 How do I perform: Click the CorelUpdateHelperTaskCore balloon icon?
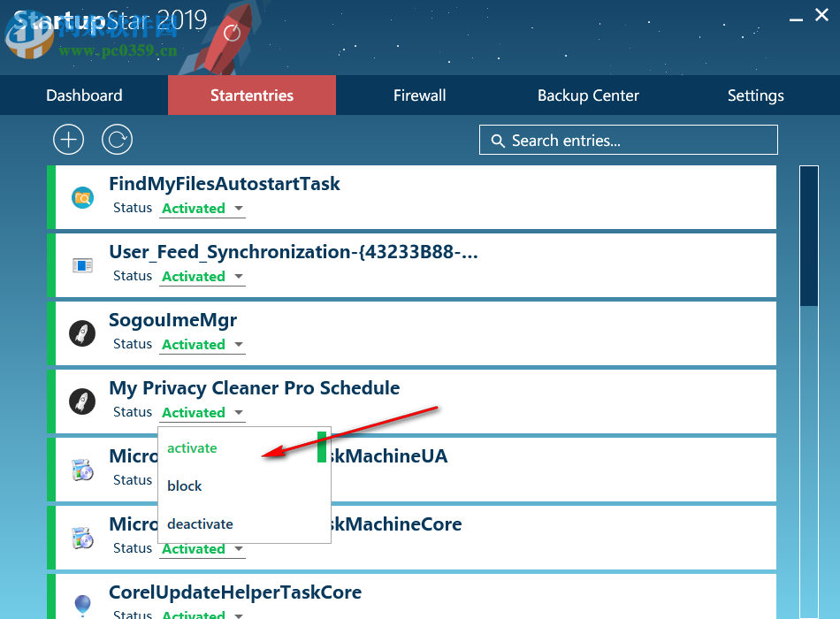pos(82,605)
